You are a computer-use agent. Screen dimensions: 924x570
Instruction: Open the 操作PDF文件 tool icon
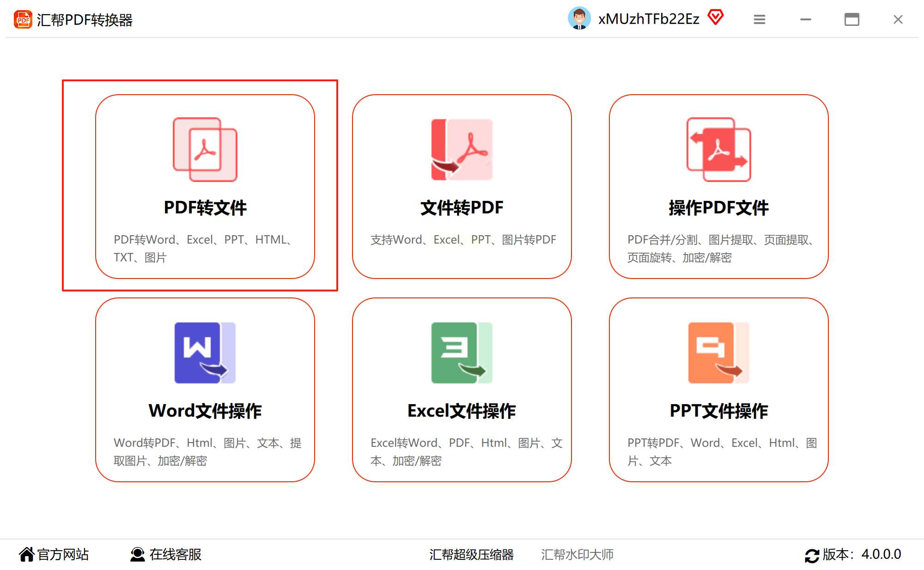pyautogui.click(x=718, y=149)
